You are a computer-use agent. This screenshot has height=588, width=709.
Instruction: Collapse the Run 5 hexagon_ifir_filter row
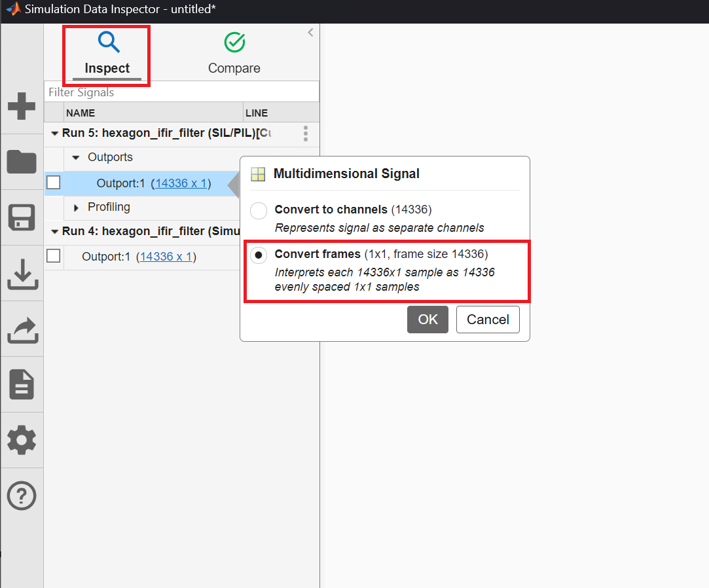[54, 134]
